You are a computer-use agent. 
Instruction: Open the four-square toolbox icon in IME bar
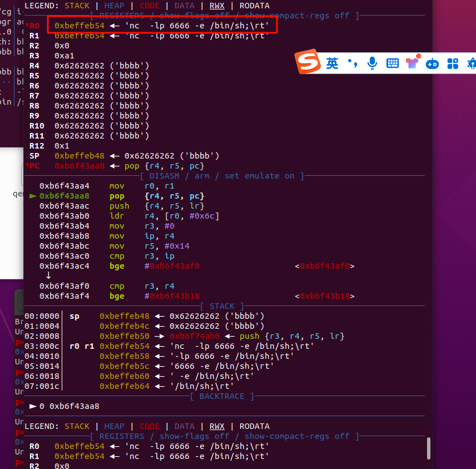[x=453, y=63]
